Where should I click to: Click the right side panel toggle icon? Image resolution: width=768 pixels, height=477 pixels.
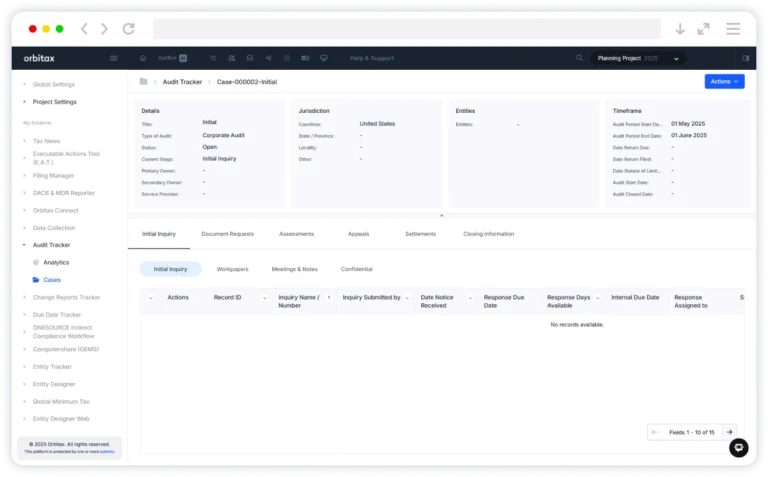point(745,58)
